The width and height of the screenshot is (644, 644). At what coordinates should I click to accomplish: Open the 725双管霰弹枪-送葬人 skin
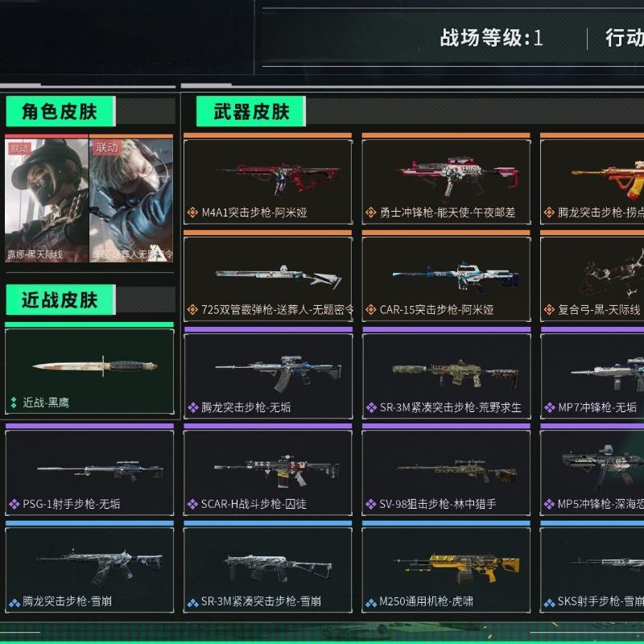click(x=268, y=279)
